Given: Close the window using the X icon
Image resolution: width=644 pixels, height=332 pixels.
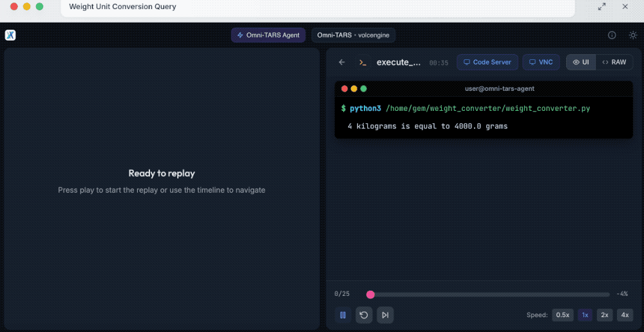Looking at the screenshot, I should [625, 6].
